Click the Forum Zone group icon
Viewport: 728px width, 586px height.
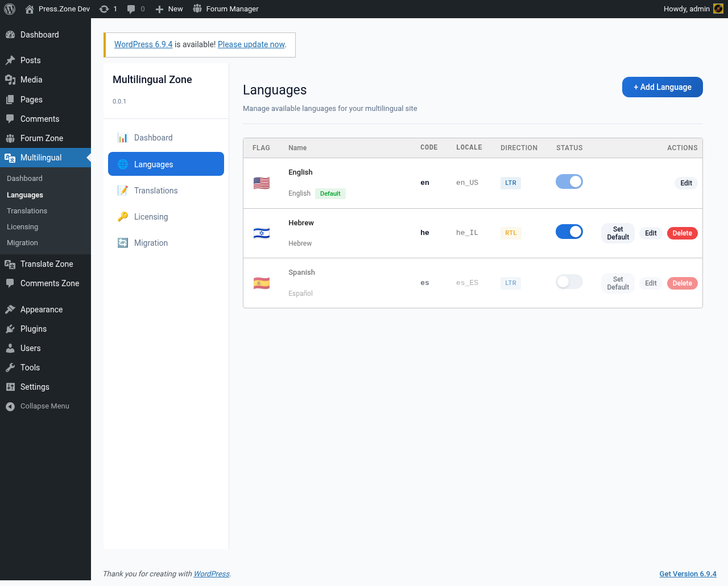click(x=10, y=138)
